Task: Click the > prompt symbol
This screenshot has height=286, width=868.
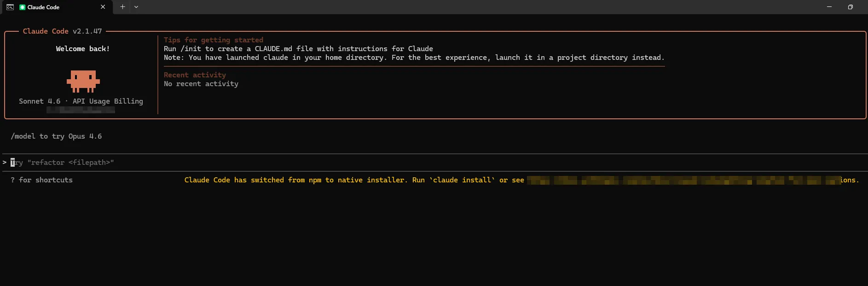Action: [5, 162]
